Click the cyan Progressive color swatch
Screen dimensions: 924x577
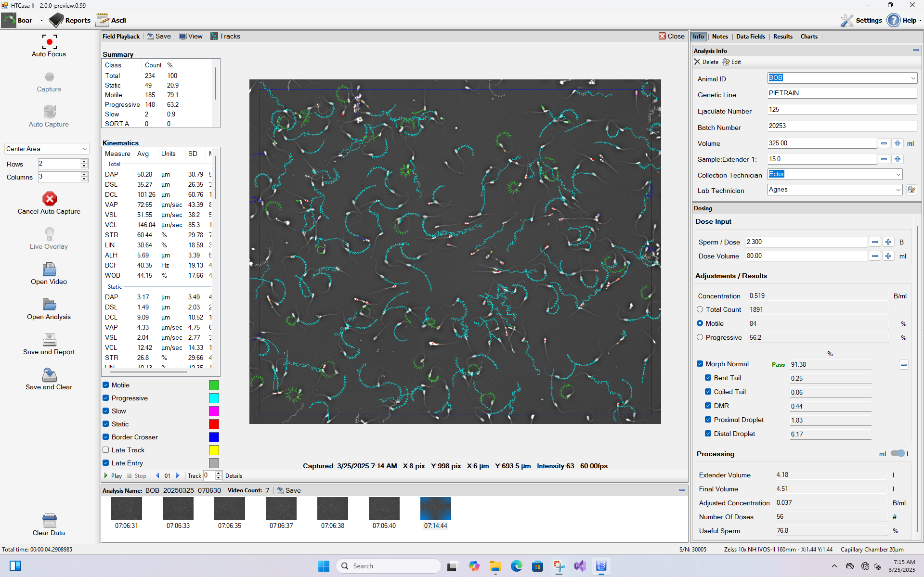[x=214, y=398]
